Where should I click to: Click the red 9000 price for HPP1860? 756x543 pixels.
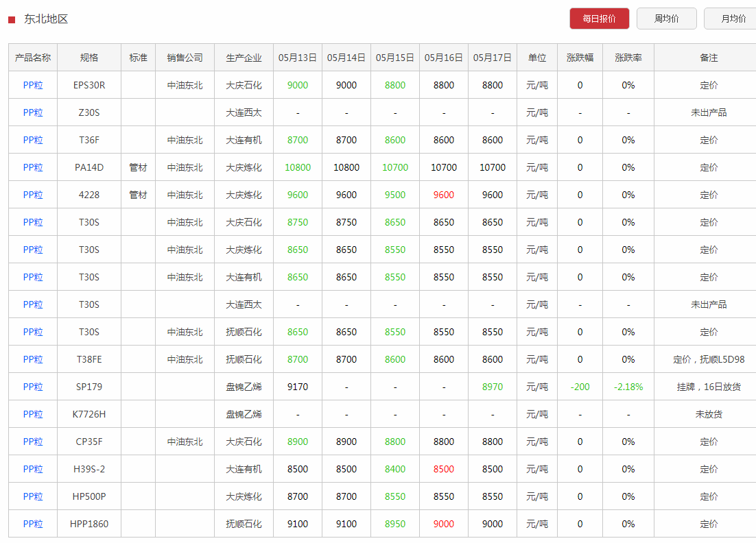[444, 524]
